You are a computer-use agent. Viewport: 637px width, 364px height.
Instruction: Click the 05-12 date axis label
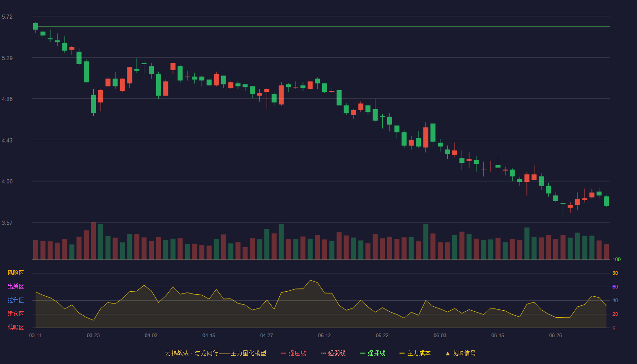[x=324, y=335]
